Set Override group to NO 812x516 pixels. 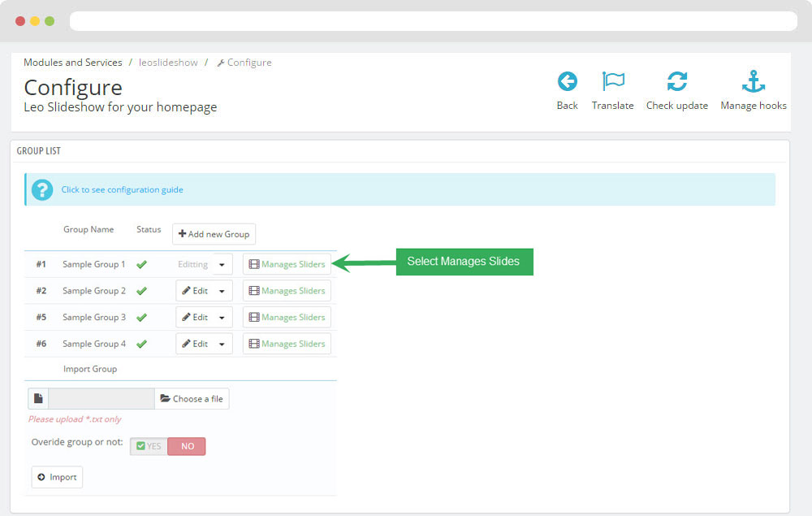click(187, 446)
